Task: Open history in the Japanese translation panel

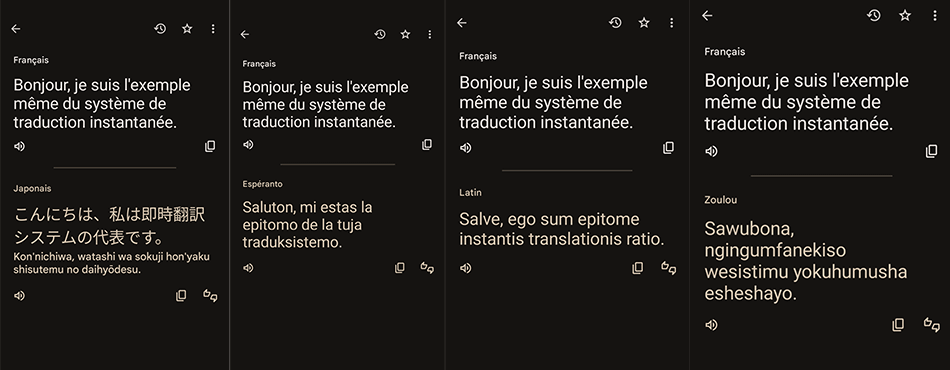Action: tap(160, 28)
